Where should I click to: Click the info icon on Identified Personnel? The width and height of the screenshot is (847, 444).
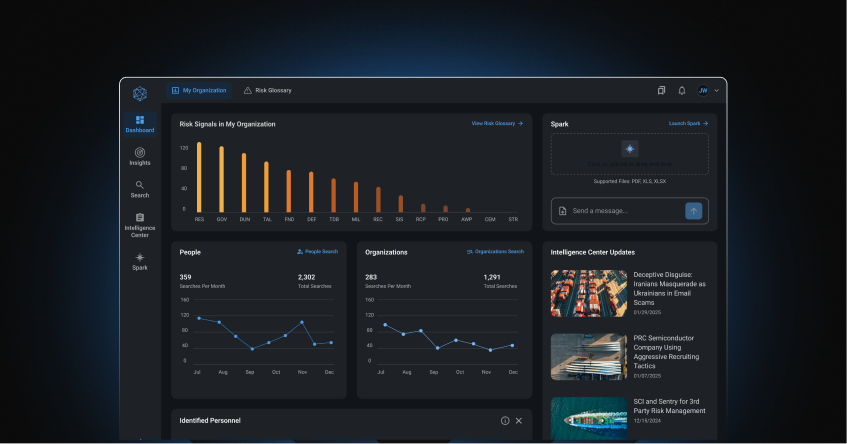[505, 421]
